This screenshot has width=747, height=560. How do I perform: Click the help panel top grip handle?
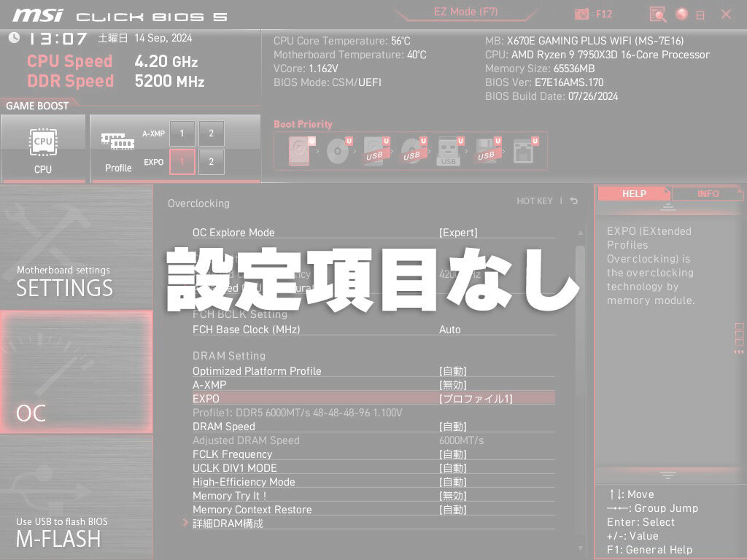[x=668, y=206]
